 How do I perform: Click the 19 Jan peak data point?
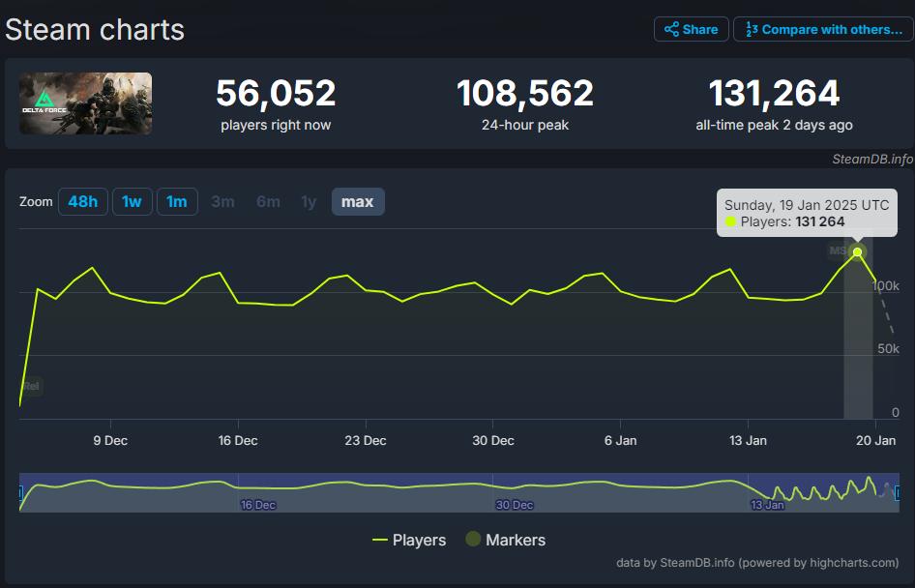(857, 252)
